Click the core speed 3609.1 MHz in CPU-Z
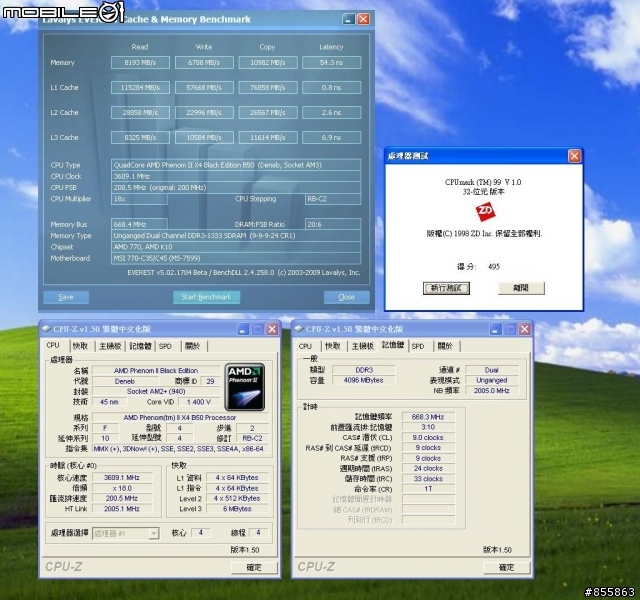The height and width of the screenshot is (600, 640). [122, 477]
